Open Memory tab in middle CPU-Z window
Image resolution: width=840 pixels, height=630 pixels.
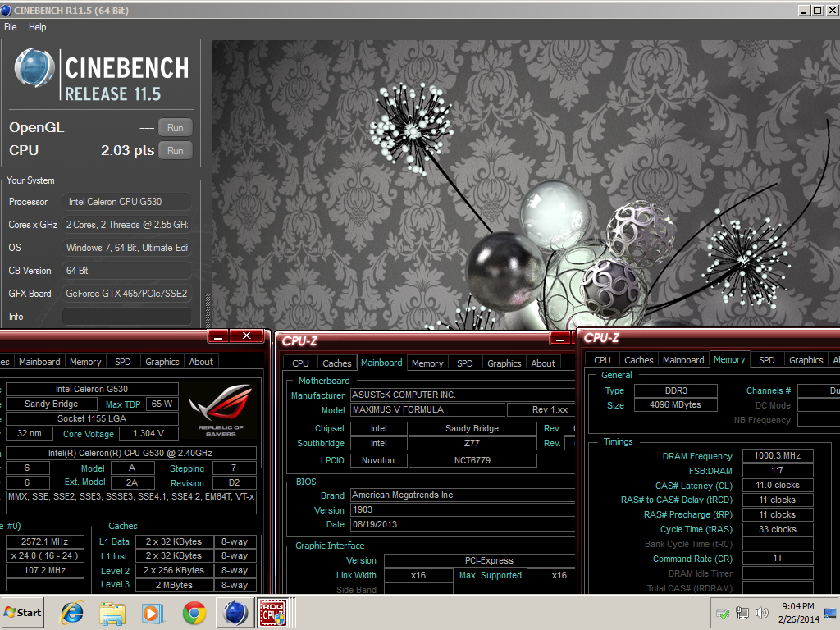tap(427, 363)
